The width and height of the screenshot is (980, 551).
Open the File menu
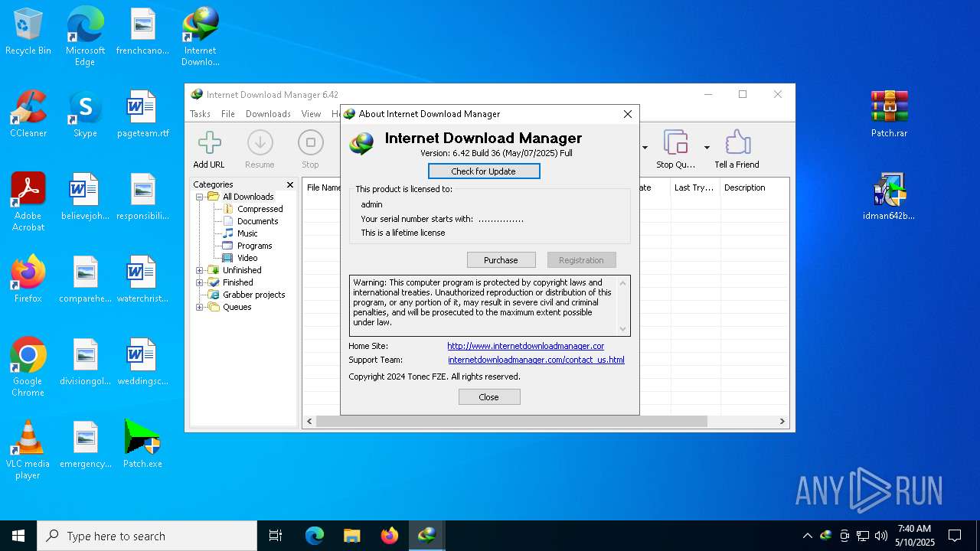[228, 114]
